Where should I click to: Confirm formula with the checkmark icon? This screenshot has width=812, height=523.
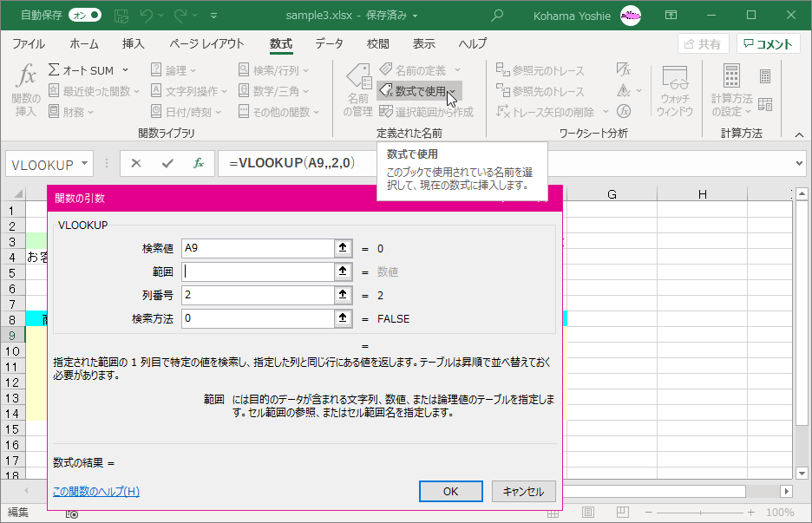[167, 163]
